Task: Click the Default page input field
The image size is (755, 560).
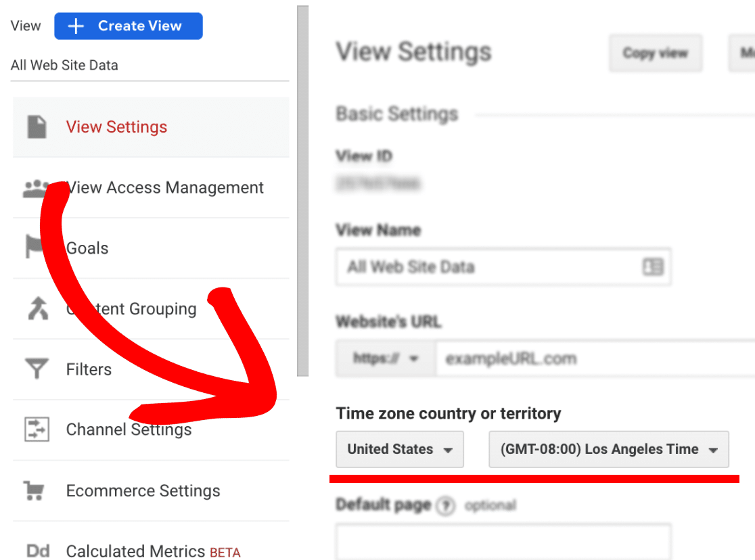Action: coord(503,542)
